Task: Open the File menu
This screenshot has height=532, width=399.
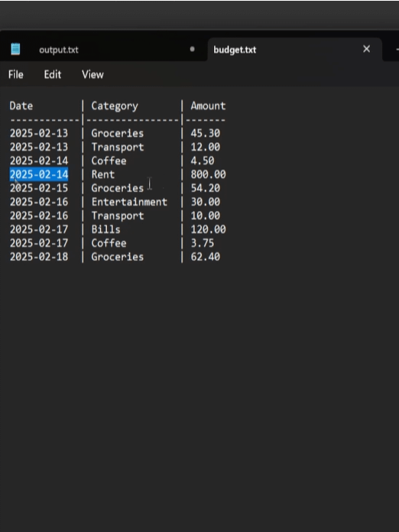Action: click(16, 75)
